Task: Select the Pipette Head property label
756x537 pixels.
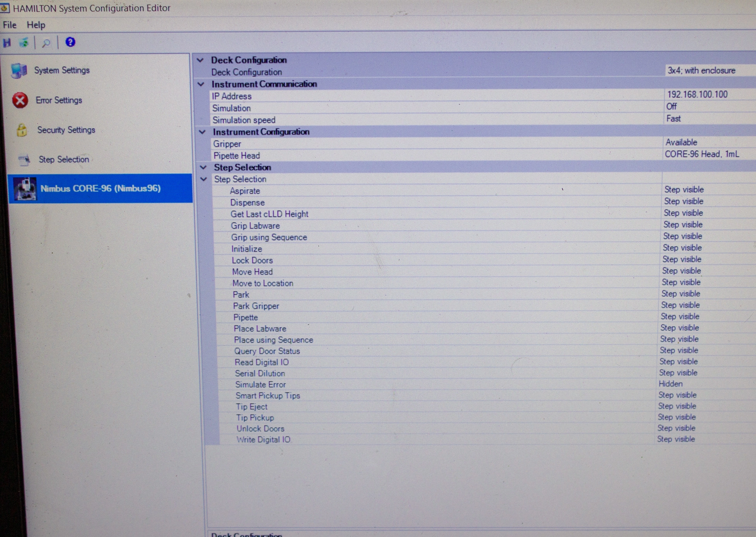Action: pos(237,156)
